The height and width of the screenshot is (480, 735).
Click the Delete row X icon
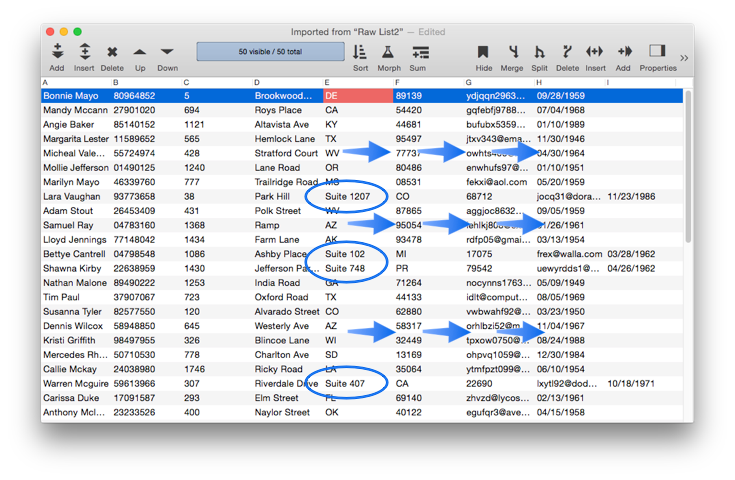[112, 52]
